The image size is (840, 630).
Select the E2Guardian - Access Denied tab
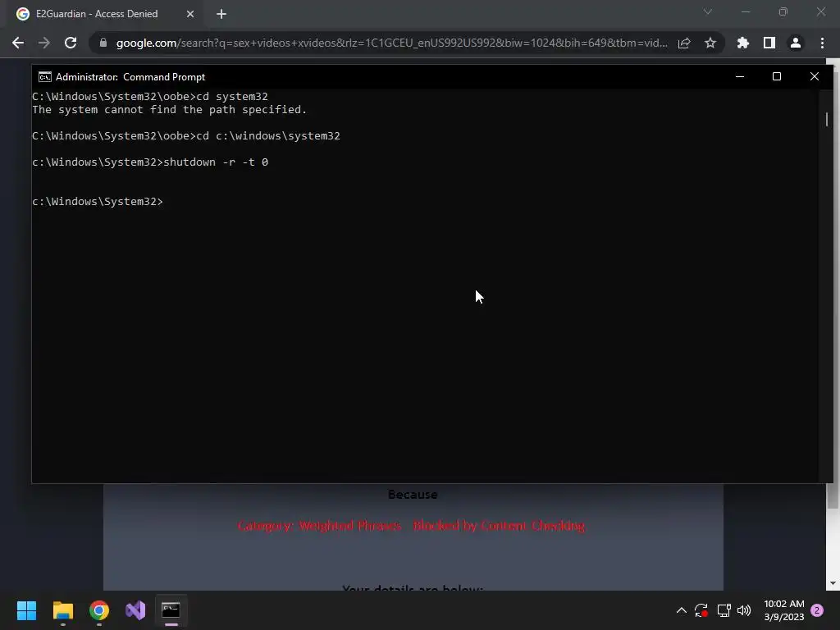click(x=105, y=14)
